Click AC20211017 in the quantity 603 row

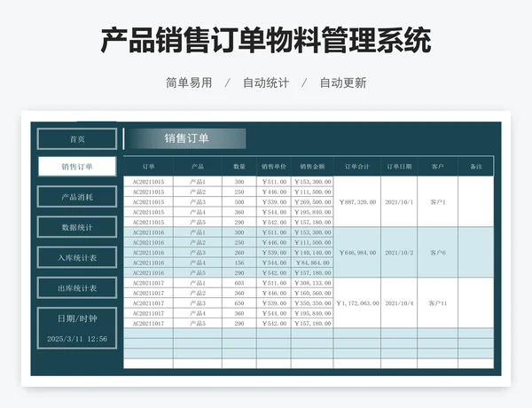148,283
